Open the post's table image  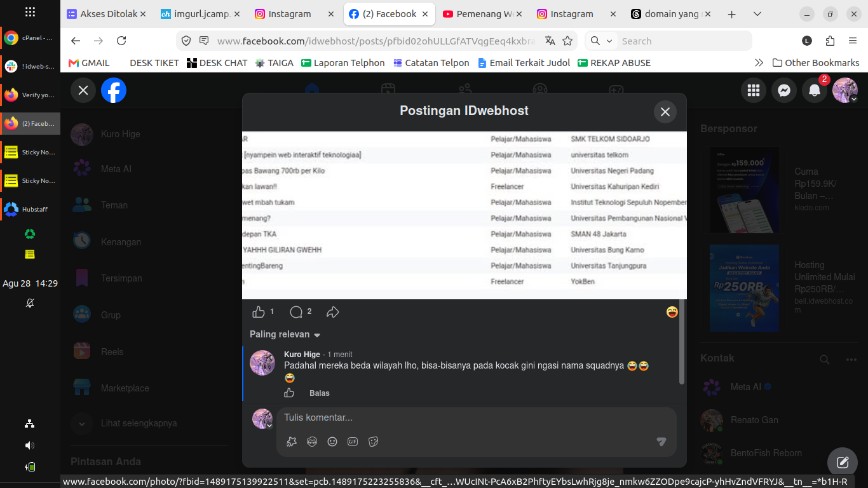(x=465, y=215)
